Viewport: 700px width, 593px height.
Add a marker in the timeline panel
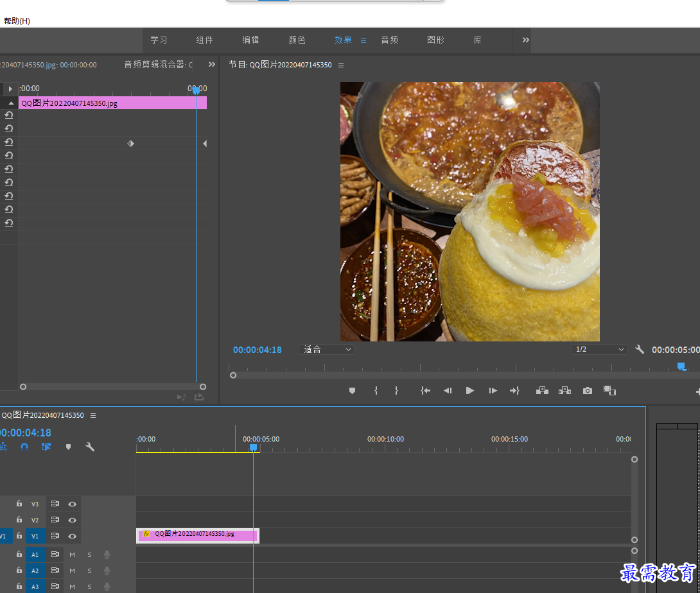[68, 447]
